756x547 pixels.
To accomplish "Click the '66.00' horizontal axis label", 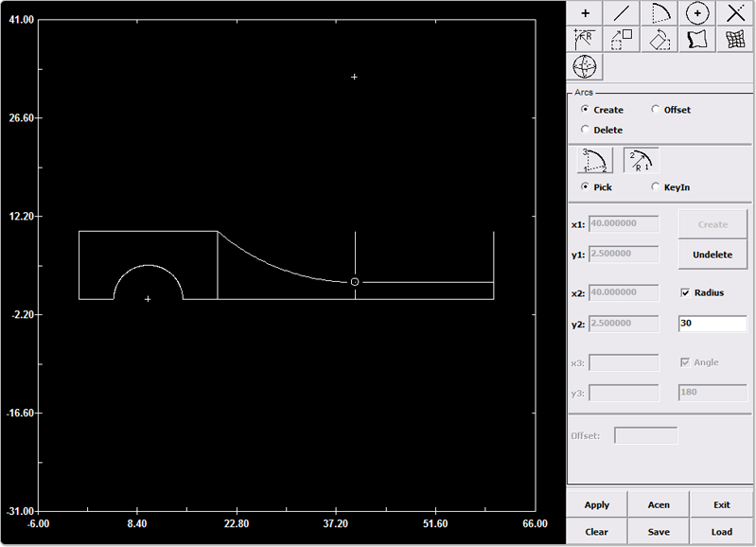I will coord(535,524).
